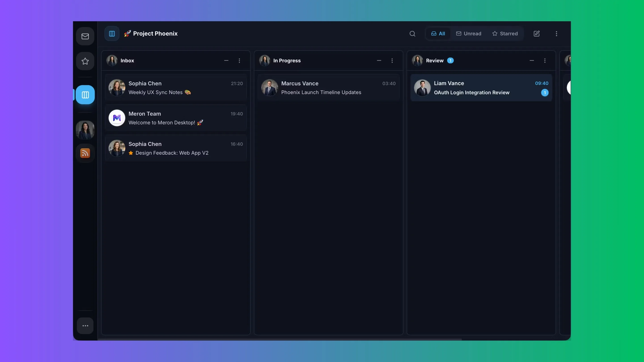
Task: Open the Weekly UX Sync Notes message
Action: [x=176, y=88]
